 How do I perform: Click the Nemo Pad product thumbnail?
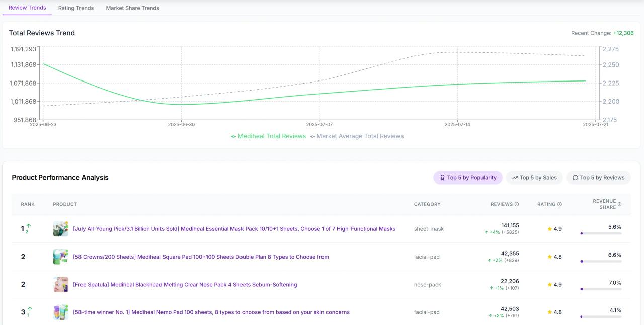tap(61, 312)
